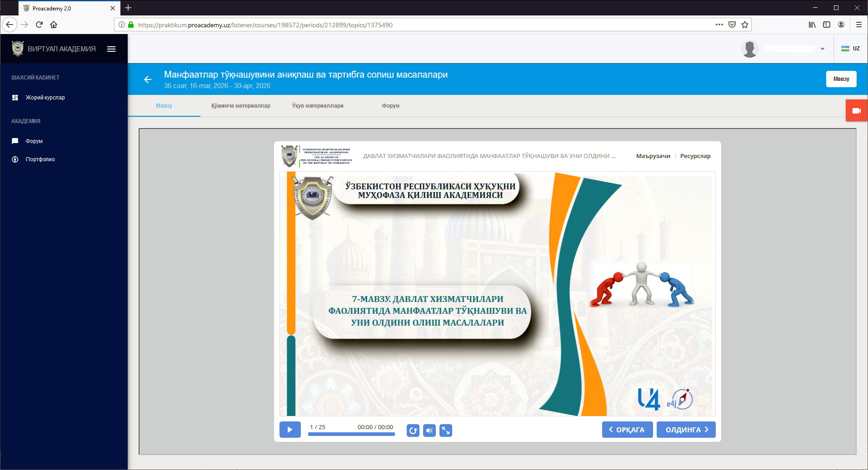Click the red video camera icon
The height and width of the screenshot is (470, 868).
tap(857, 111)
